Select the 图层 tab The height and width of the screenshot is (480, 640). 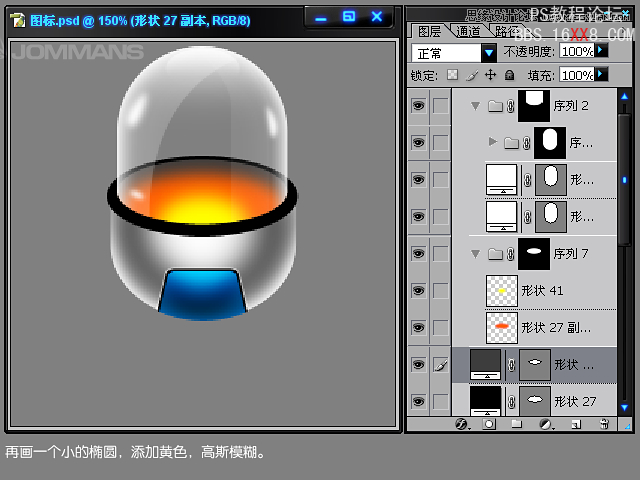click(x=429, y=31)
